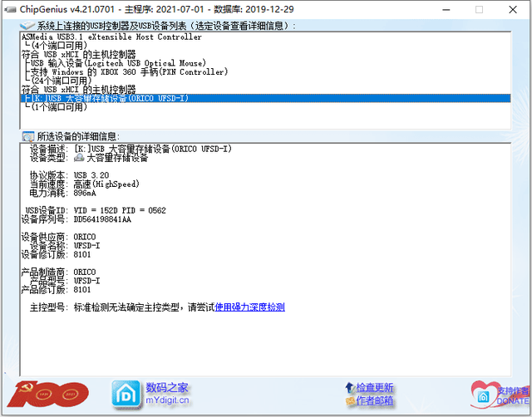Click the 产品制造商 ORICO value
This screenshot has height=417, width=532.
(x=85, y=272)
